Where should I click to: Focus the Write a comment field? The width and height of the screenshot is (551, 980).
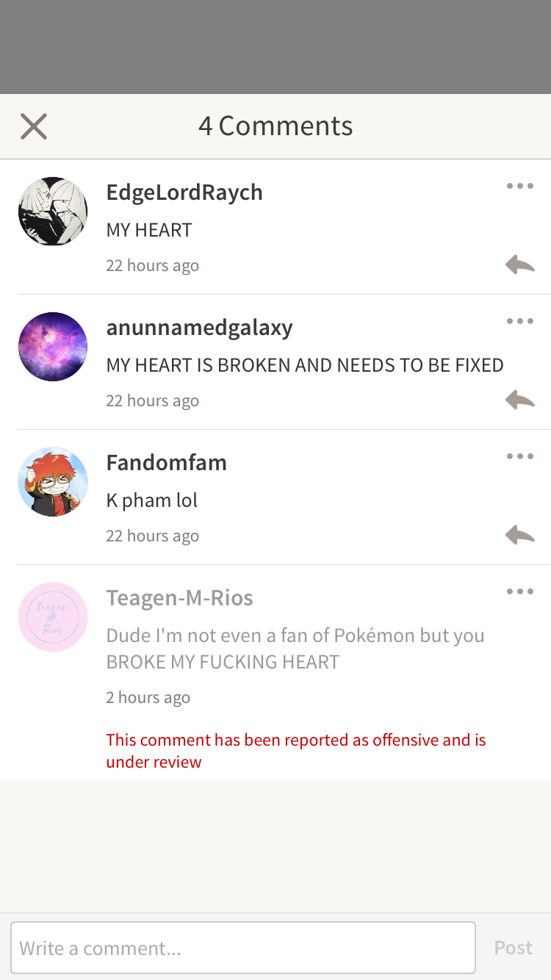[243, 948]
